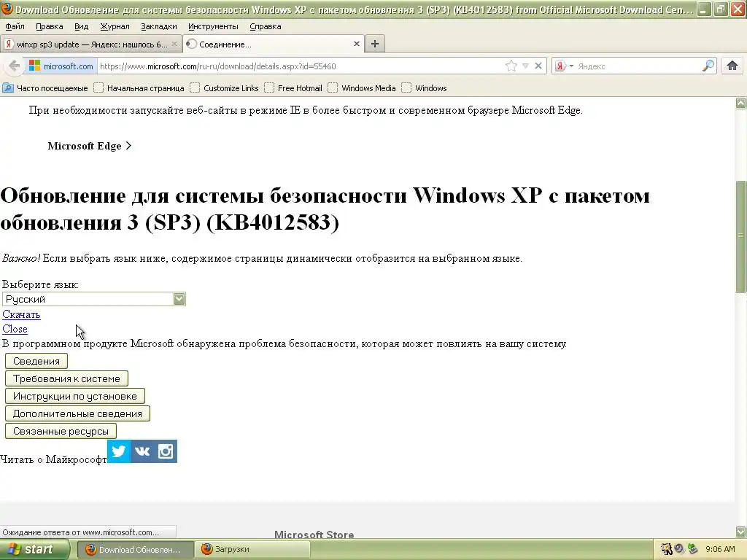Viewport: 747px width, 560px height.
Task: Click the system tray clock 9:06 AM
Action: pyautogui.click(x=720, y=549)
